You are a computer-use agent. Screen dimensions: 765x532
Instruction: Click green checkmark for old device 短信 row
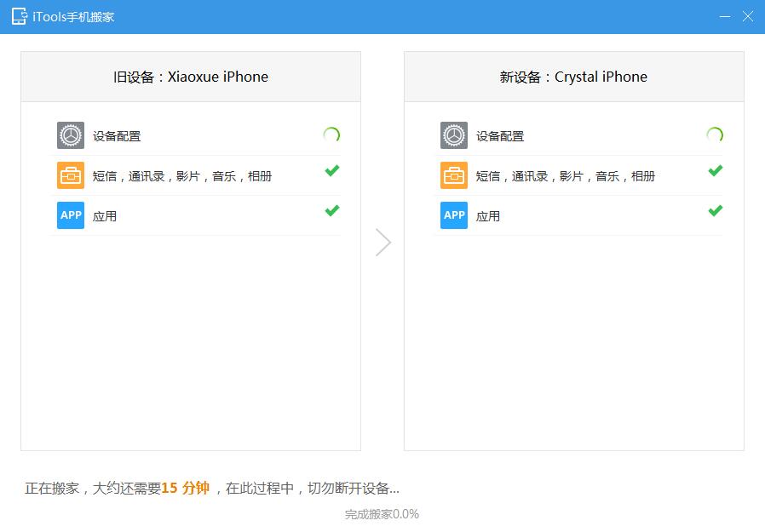(x=332, y=171)
